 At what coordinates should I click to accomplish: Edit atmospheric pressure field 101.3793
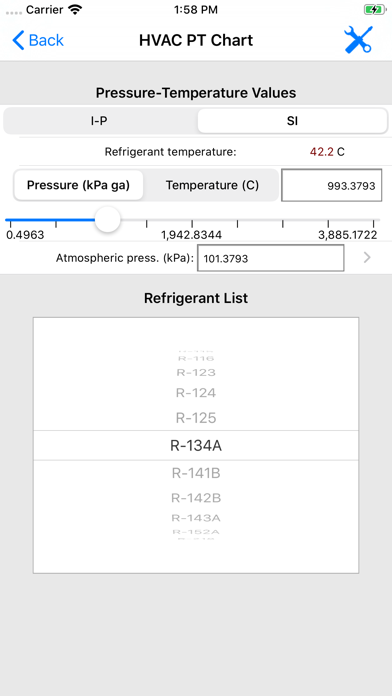(x=271, y=258)
